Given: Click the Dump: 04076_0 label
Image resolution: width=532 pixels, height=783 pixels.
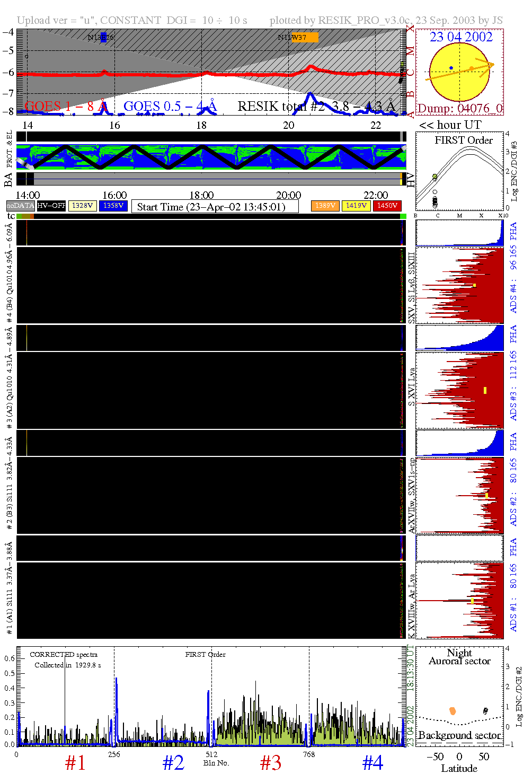Looking at the screenshot, I should pos(460,109).
